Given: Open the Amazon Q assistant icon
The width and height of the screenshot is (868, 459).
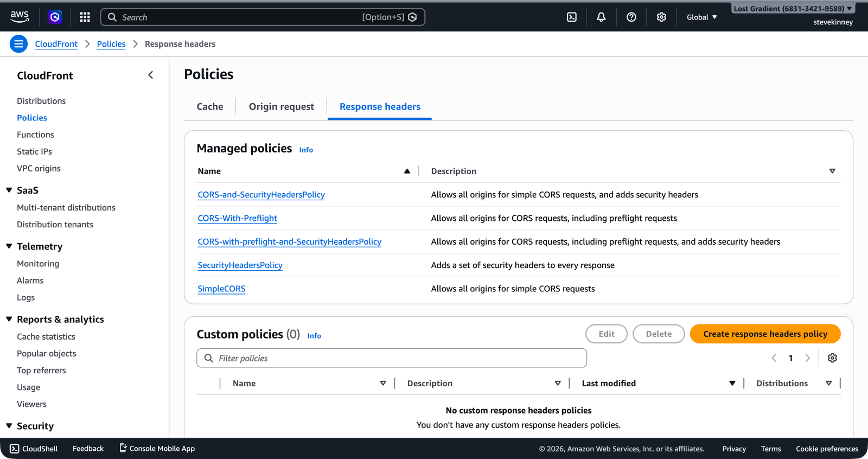Looking at the screenshot, I should [55, 17].
